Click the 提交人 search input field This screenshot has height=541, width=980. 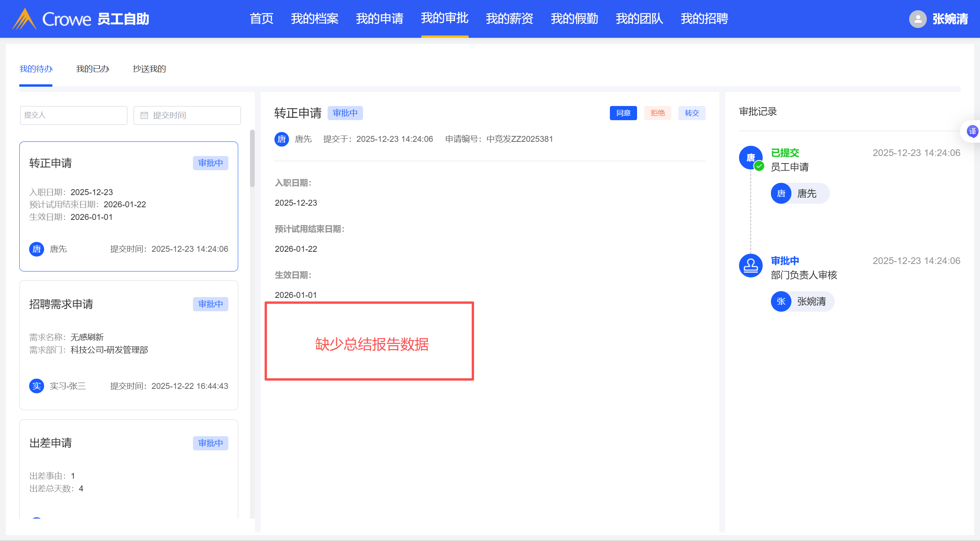click(x=74, y=115)
